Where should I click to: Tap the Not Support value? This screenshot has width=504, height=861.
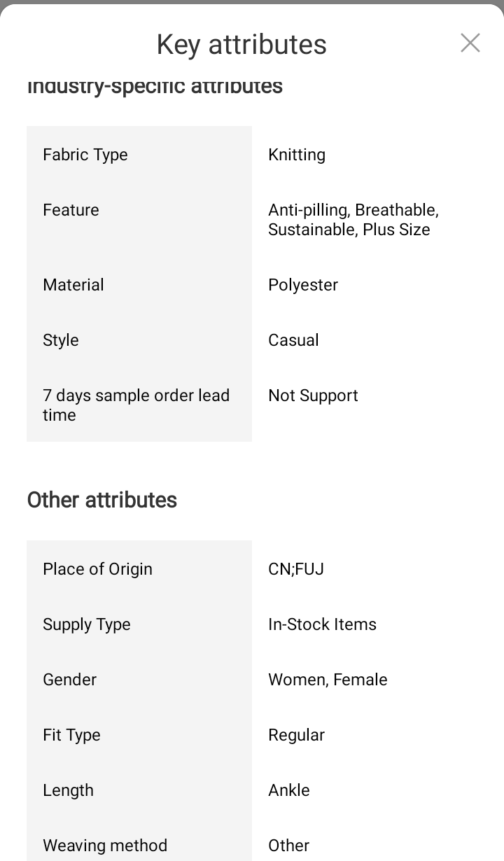(313, 395)
